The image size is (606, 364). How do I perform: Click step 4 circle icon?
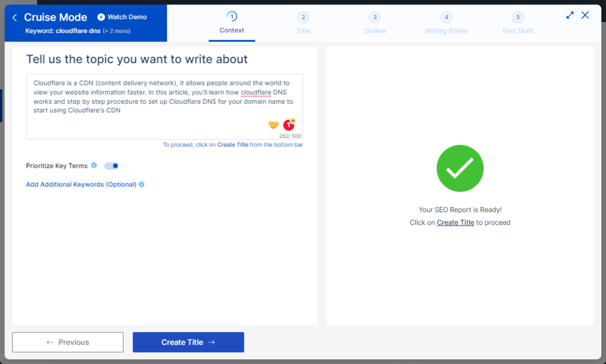pyautogui.click(x=446, y=17)
